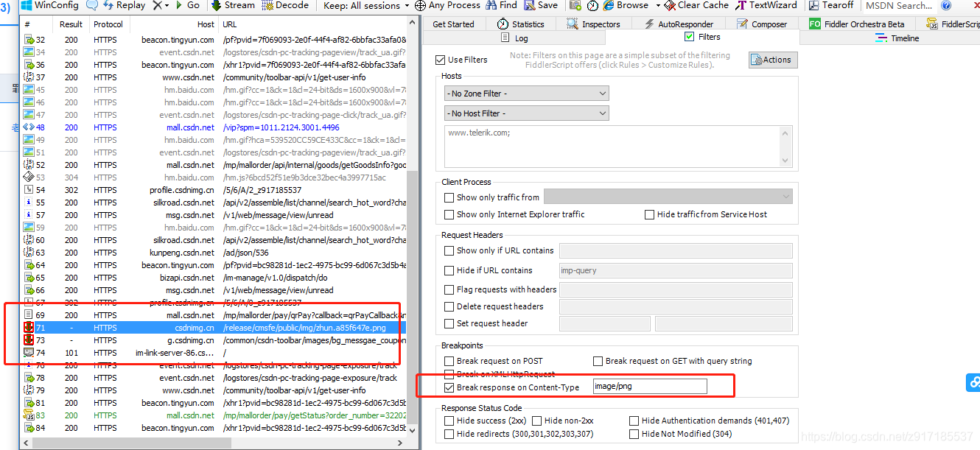Check Hide redirects option
Viewport: 980px width, 450px height.
[449, 434]
